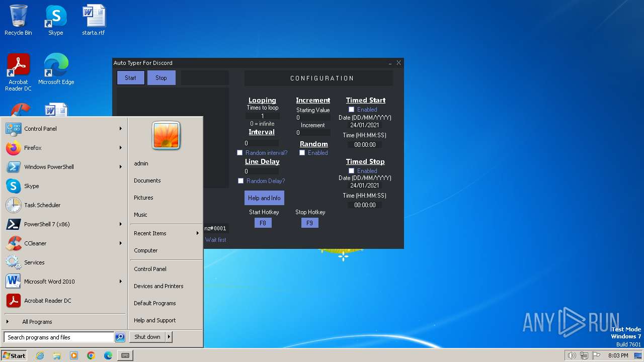The image size is (644, 362).
Task: Launch Acrobat Reader DC desktop shortcut
Action: (x=18, y=72)
